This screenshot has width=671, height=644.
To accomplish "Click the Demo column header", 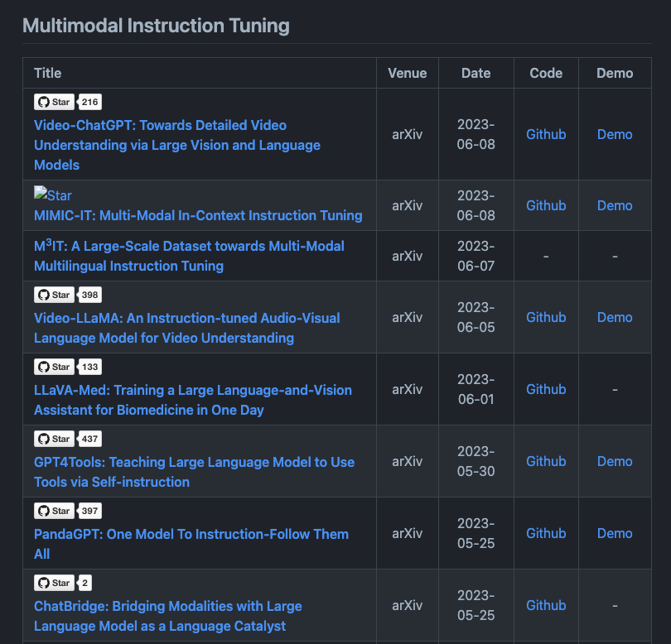I will (615, 73).
